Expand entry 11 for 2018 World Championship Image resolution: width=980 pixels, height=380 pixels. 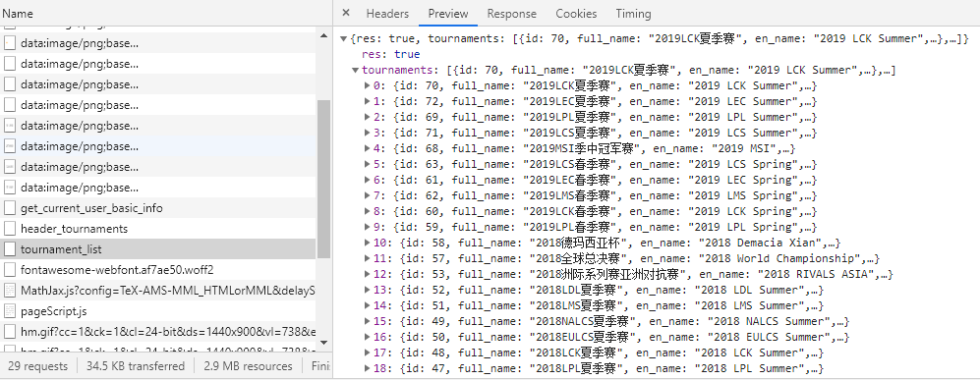coord(368,258)
